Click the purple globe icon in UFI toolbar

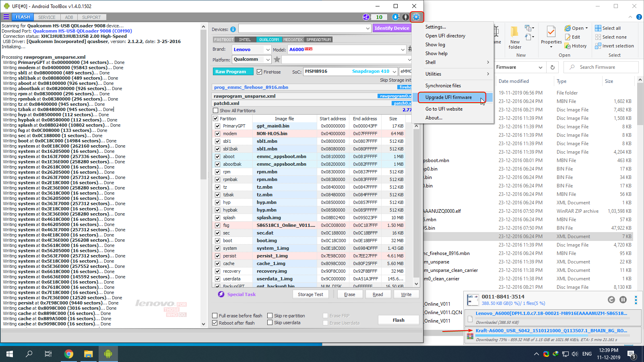pyautogui.click(x=366, y=17)
